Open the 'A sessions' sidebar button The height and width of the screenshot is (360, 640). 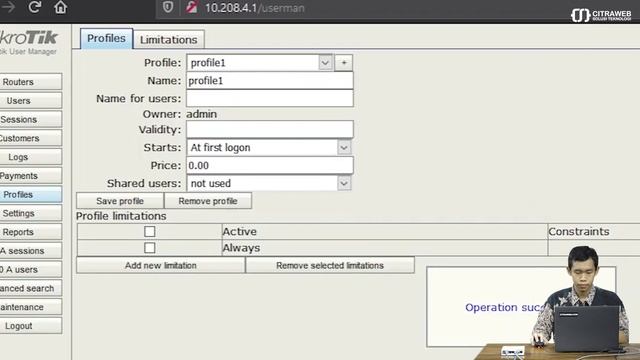click(x=31, y=251)
